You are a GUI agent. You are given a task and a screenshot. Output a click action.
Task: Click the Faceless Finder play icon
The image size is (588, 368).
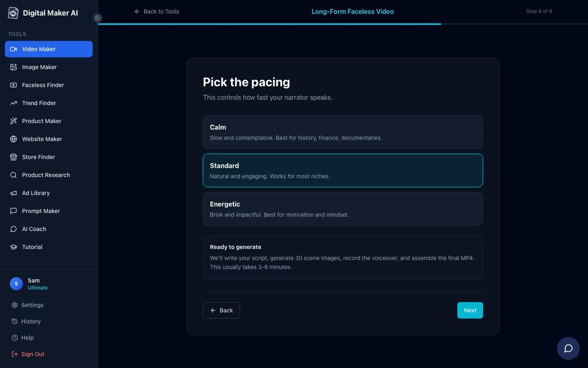click(x=13, y=85)
